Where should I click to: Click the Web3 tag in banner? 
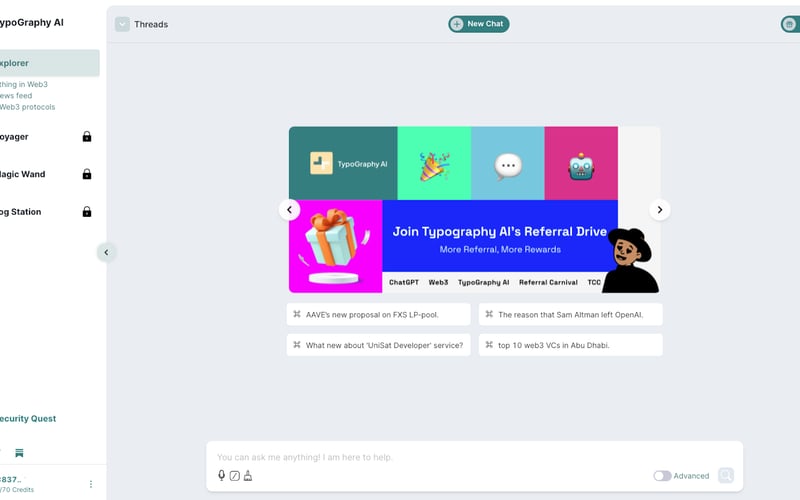pyautogui.click(x=438, y=282)
